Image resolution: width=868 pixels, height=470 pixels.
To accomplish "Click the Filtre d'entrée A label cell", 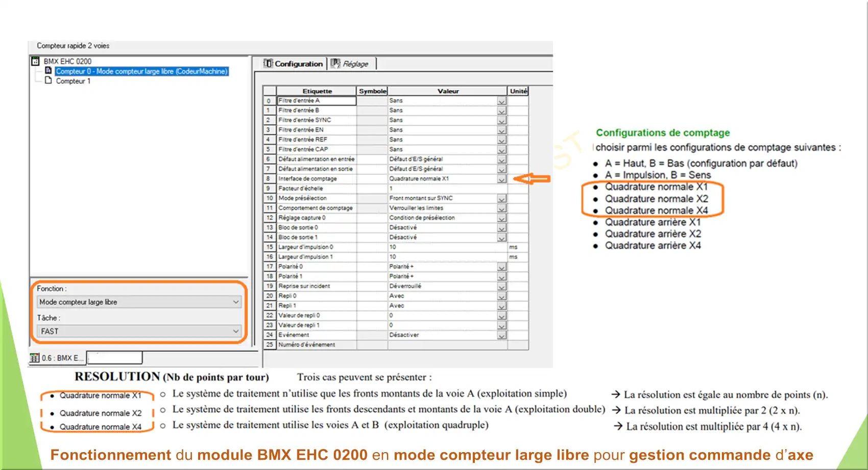I will pyautogui.click(x=317, y=101).
